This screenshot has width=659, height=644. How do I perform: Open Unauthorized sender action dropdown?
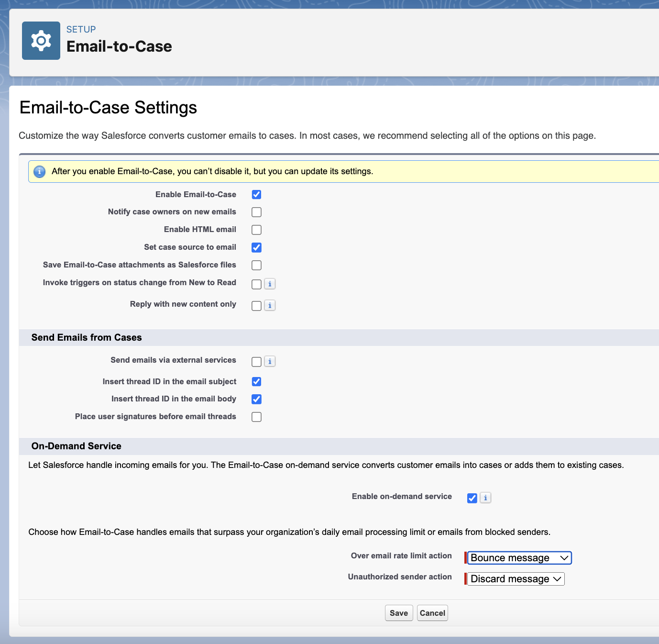point(516,579)
